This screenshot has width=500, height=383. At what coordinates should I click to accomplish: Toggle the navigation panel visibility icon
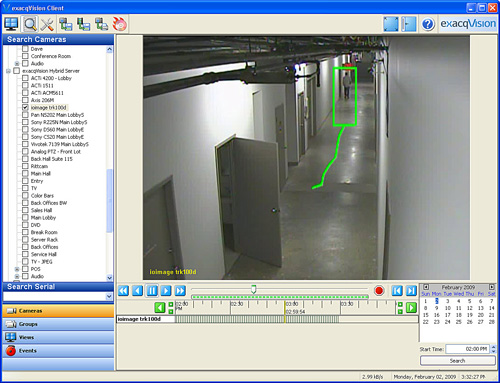(409, 24)
